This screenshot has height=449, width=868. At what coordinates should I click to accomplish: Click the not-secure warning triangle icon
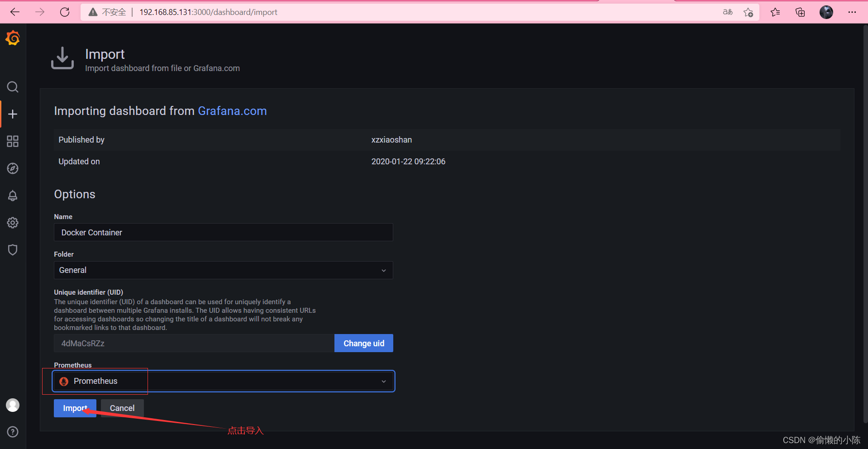coord(93,12)
